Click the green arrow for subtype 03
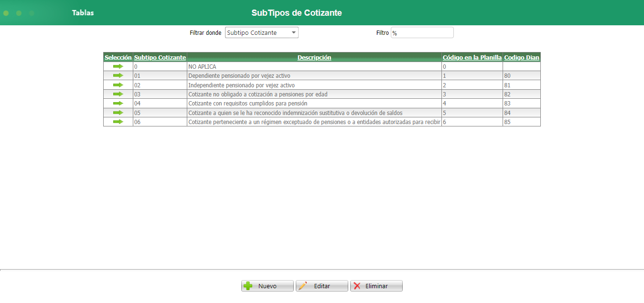 pyautogui.click(x=118, y=94)
